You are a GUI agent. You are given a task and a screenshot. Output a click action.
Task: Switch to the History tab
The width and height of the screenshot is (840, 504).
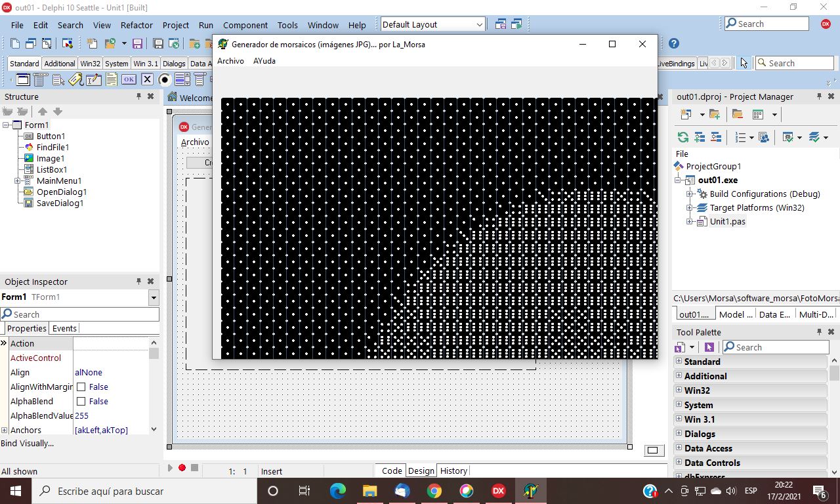click(x=453, y=471)
